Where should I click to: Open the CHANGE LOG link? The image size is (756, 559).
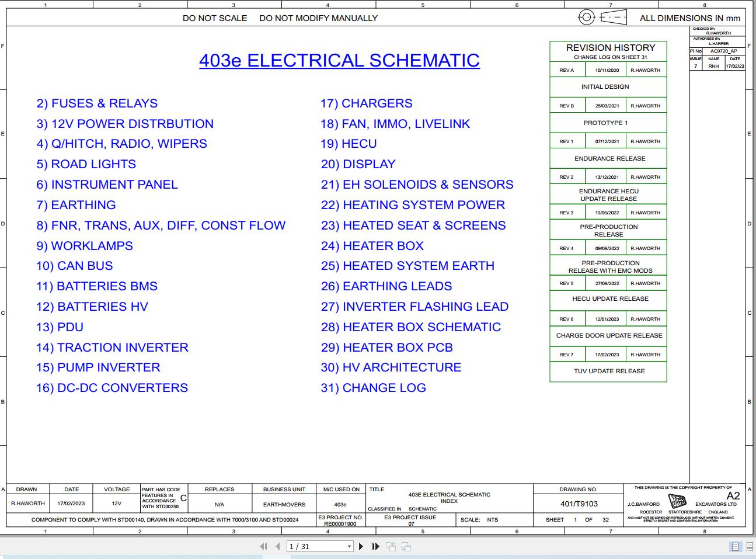coord(373,388)
